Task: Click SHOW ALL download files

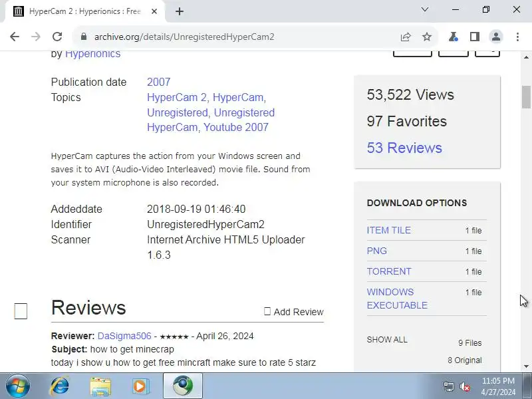Action: coord(387,340)
